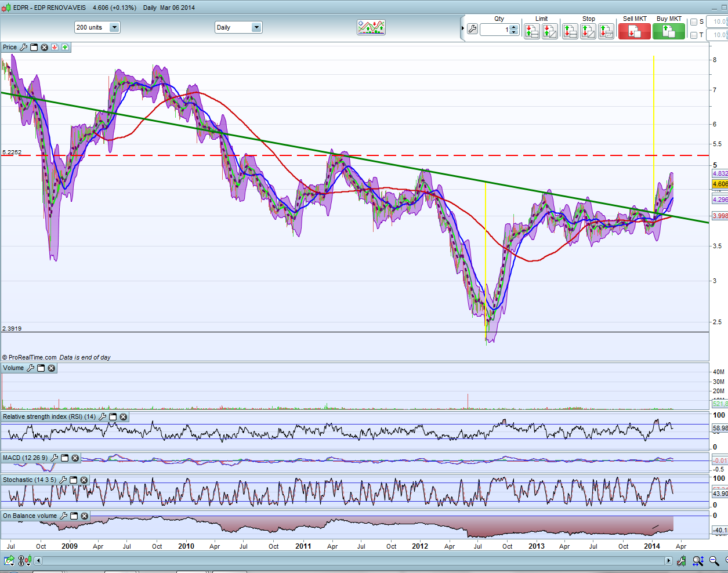Maximize the Stochastic indicator panel
Screen dimensions: 728x573
[73, 480]
